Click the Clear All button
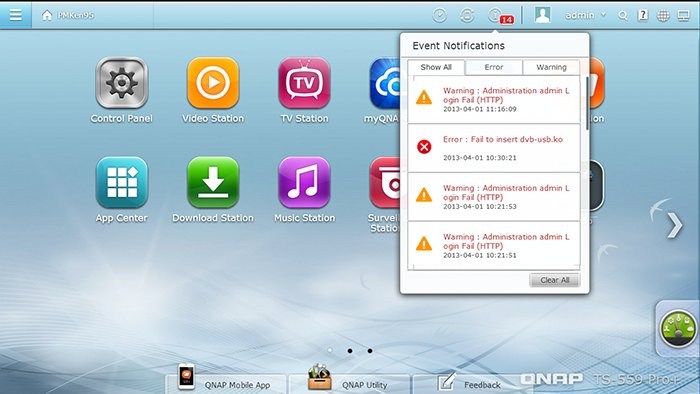This screenshot has height=394, width=700. point(554,280)
